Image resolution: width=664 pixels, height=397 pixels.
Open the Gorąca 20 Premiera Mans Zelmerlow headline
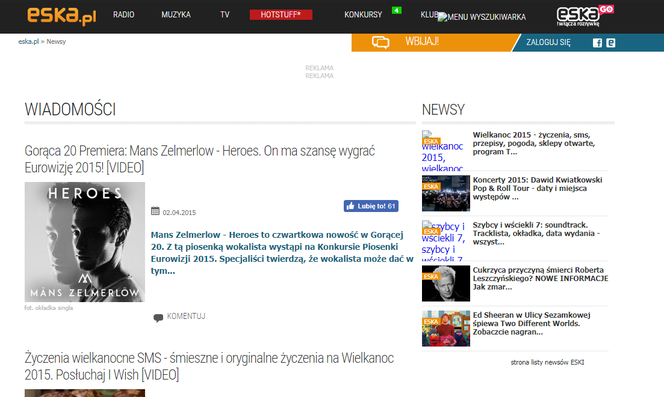tap(199, 159)
